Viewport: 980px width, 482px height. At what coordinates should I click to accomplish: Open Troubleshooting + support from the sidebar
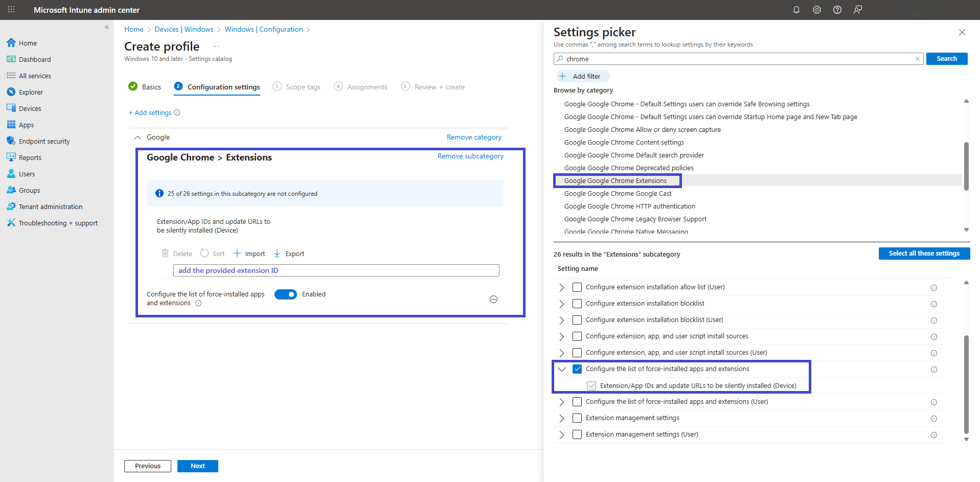58,222
